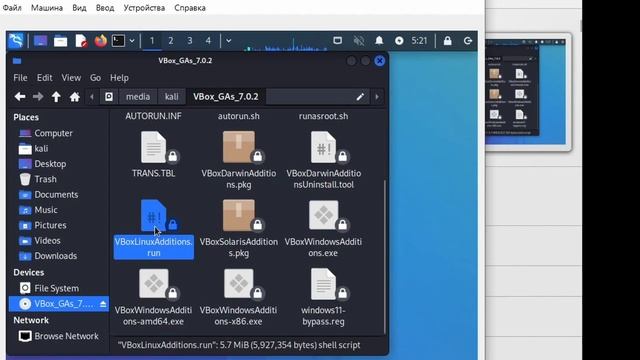
Task: Select the TRANS.TBL file icon
Action: point(154,147)
